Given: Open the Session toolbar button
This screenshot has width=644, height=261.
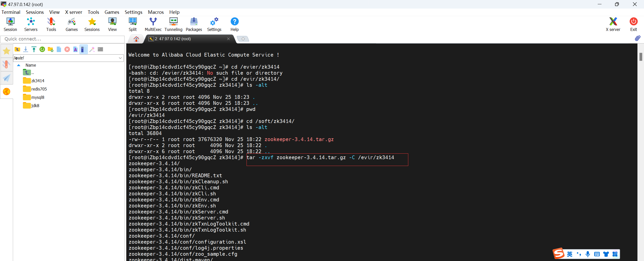Looking at the screenshot, I should [10, 24].
